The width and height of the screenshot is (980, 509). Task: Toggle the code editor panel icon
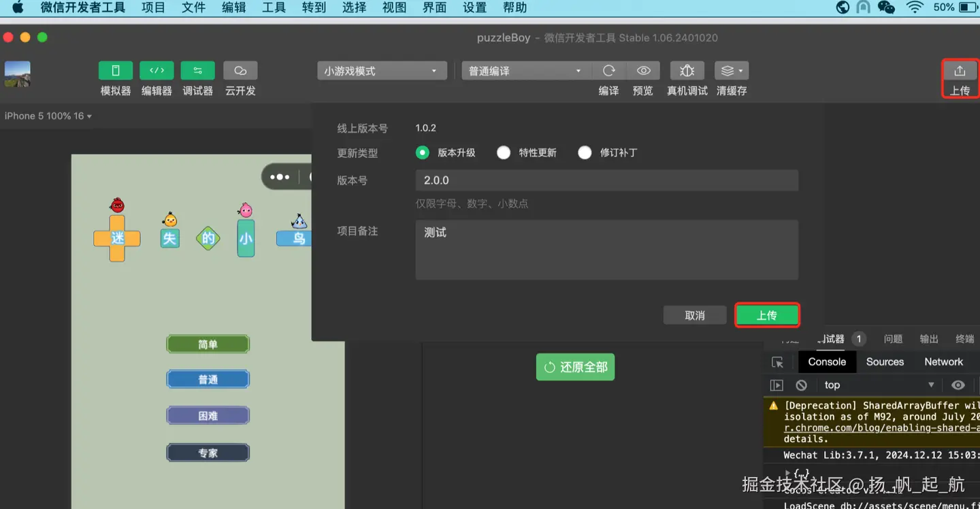157,71
